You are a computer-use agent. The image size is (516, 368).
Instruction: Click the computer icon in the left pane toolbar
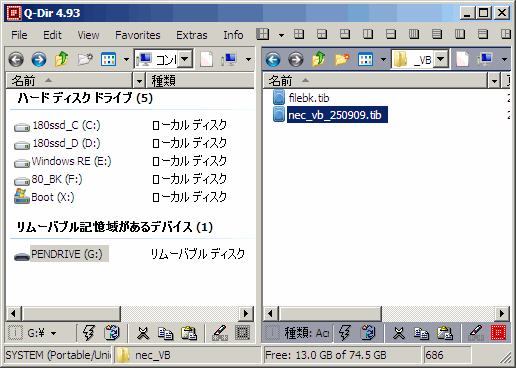[229, 60]
